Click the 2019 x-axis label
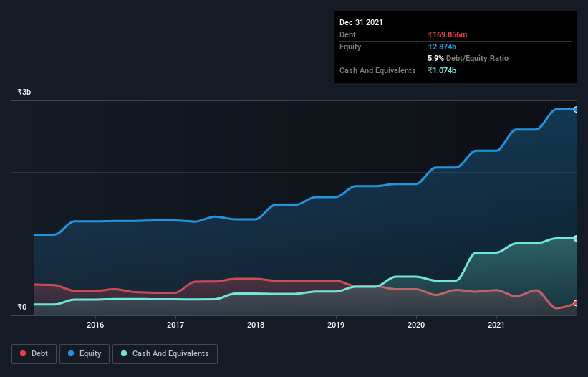 click(336, 325)
